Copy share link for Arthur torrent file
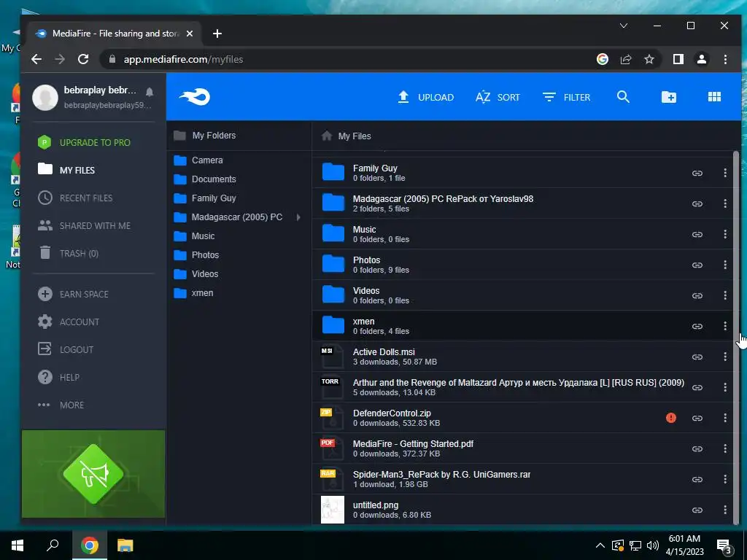Image resolution: width=747 pixels, height=560 pixels. (x=697, y=387)
